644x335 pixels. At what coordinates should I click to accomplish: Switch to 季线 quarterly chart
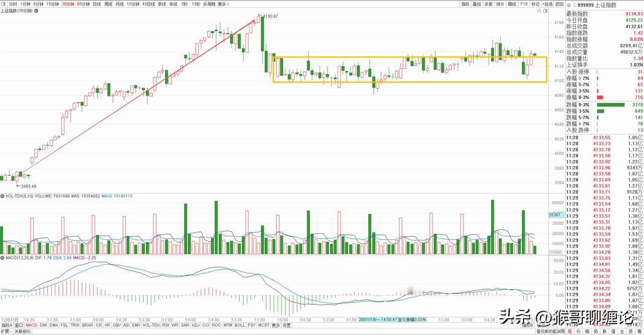tap(162, 4)
